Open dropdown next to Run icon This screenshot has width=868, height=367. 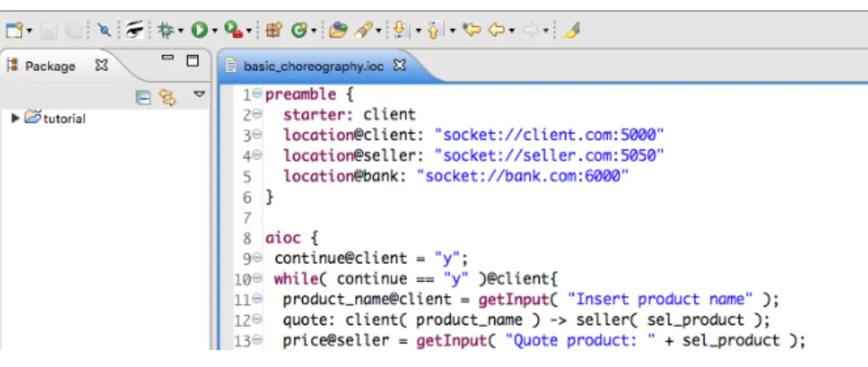(214, 31)
